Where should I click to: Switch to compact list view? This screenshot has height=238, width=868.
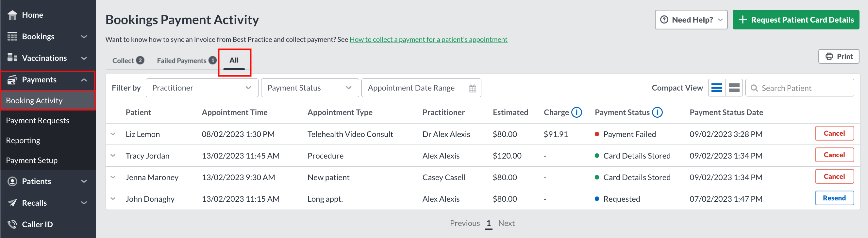tap(717, 88)
